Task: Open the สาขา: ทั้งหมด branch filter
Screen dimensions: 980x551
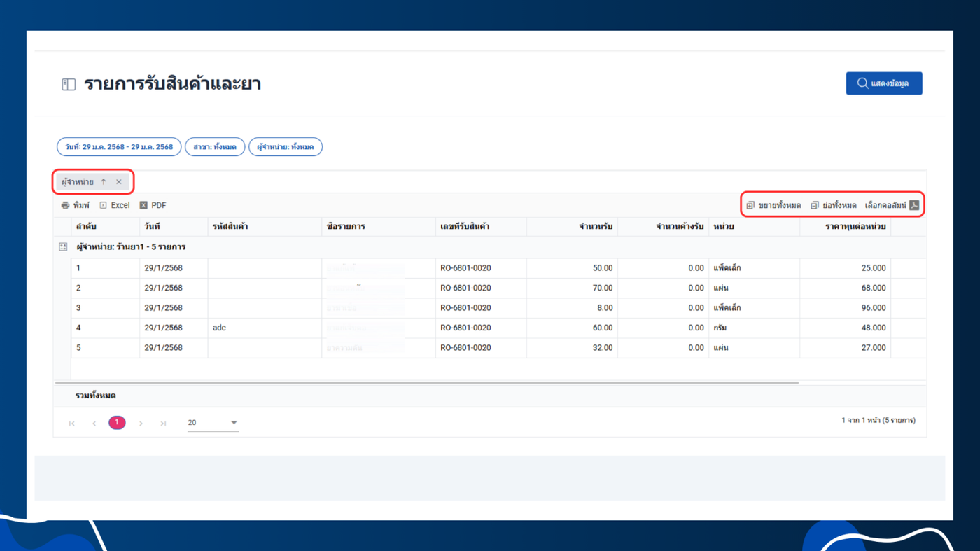Action: (215, 147)
